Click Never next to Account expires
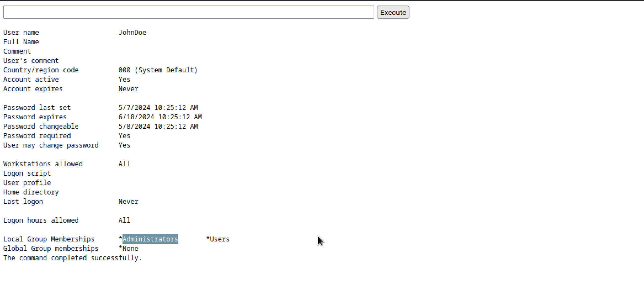The image size is (644, 305). point(128,89)
